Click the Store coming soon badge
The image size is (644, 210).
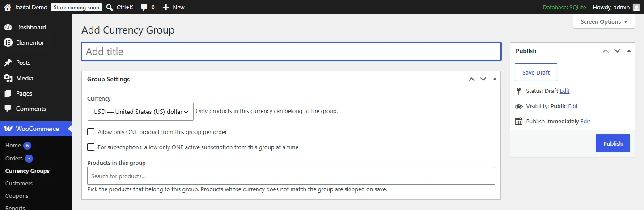click(76, 7)
